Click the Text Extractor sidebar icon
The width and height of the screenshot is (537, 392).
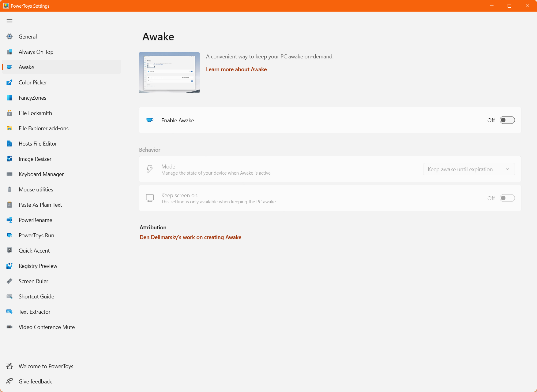(9, 312)
